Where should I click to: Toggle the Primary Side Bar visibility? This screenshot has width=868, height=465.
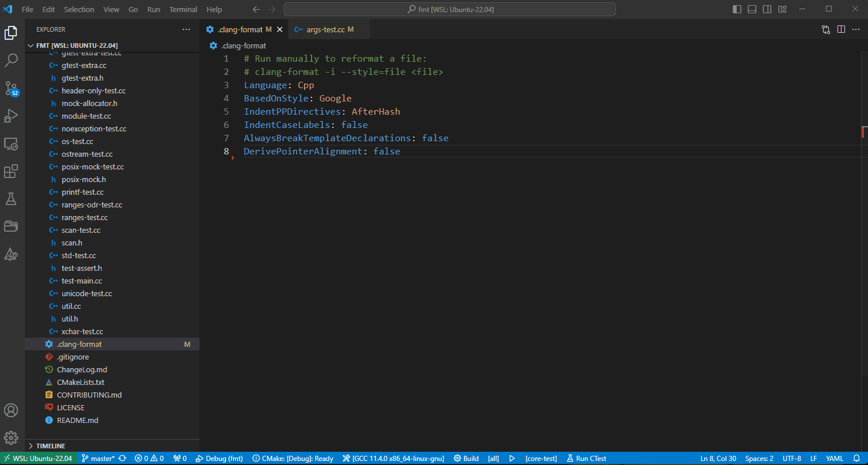click(736, 9)
